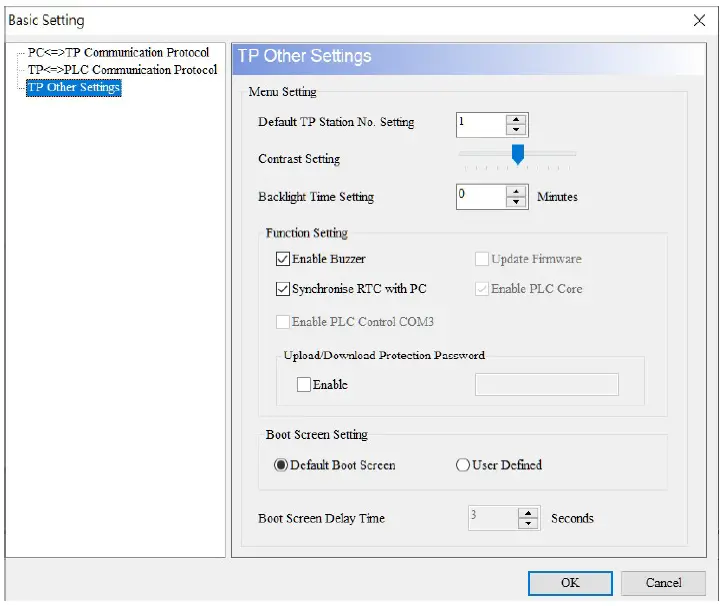723x606 pixels.
Task: Increase the Backlight Time minutes
Action: click(516, 191)
